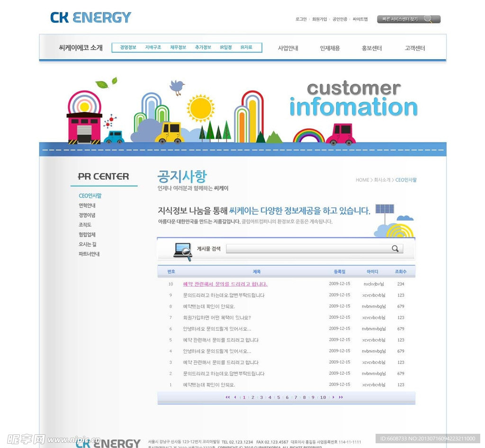The image size is (485, 448).
Task: Select 협력업체 in sidebar
Action: tap(87, 235)
